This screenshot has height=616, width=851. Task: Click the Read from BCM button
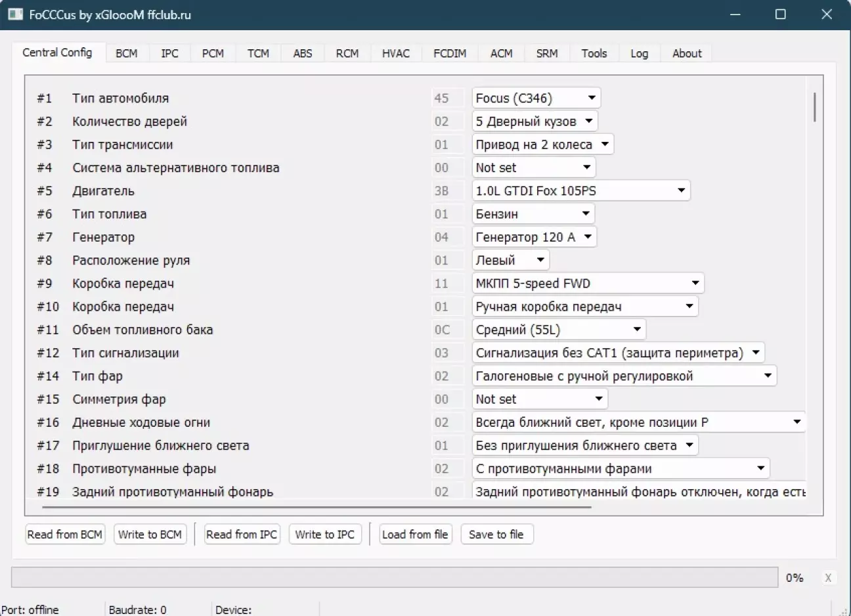click(x=65, y=535)
